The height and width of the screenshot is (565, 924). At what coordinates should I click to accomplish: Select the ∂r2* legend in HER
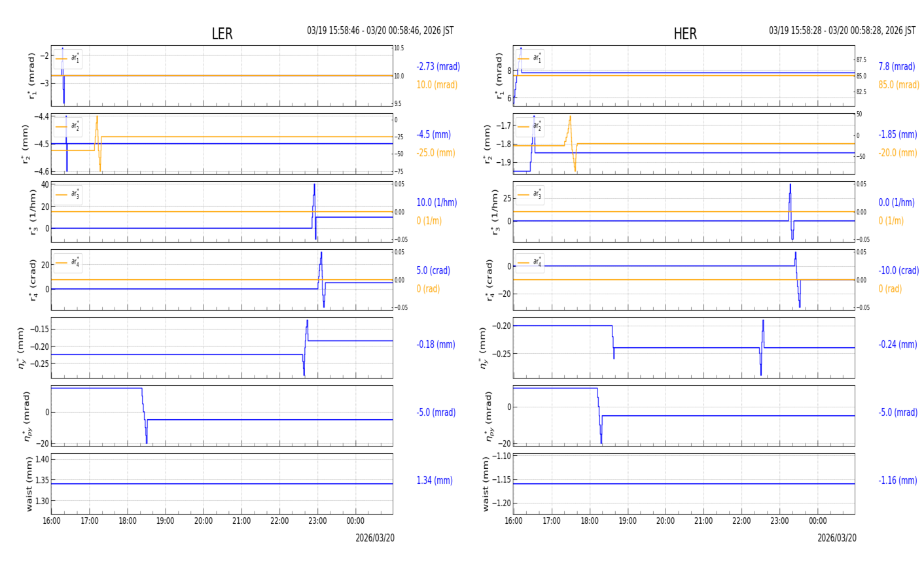530,127
